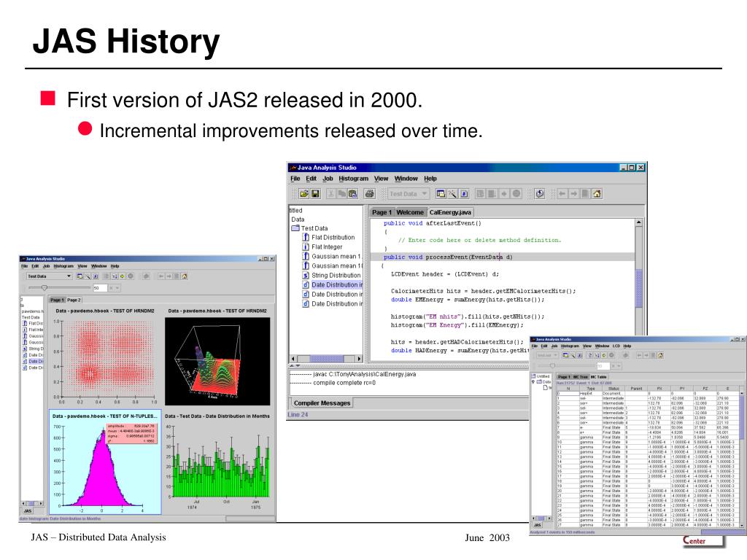Select highlighted Date Distribution item in center tree
This screenshot has height=560, width=747.
pyautogui.click(x=333, y=285)
